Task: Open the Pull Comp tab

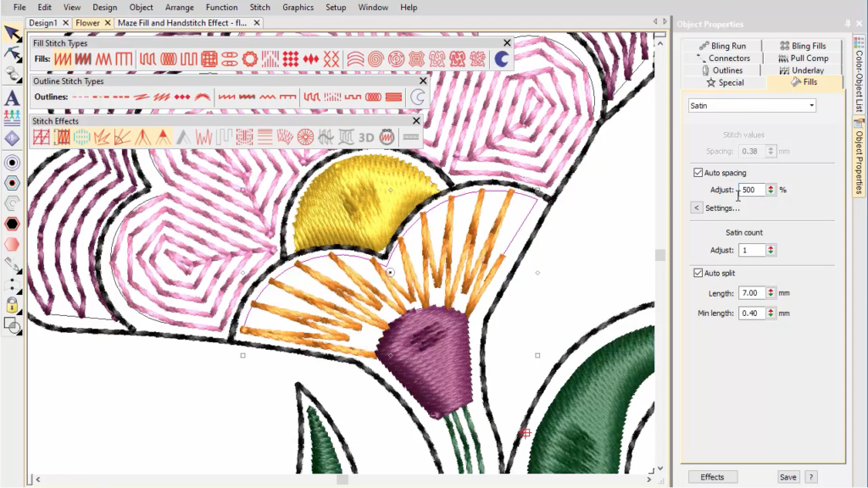Action: coord(804,58)
